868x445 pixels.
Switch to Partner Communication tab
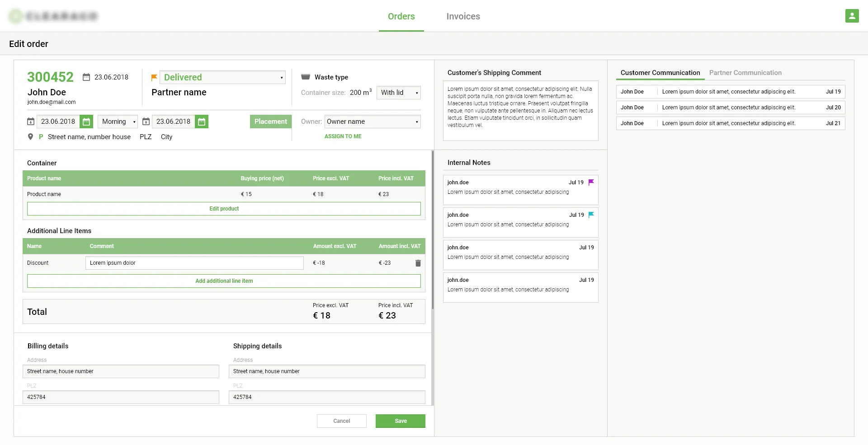pos(745,73)
